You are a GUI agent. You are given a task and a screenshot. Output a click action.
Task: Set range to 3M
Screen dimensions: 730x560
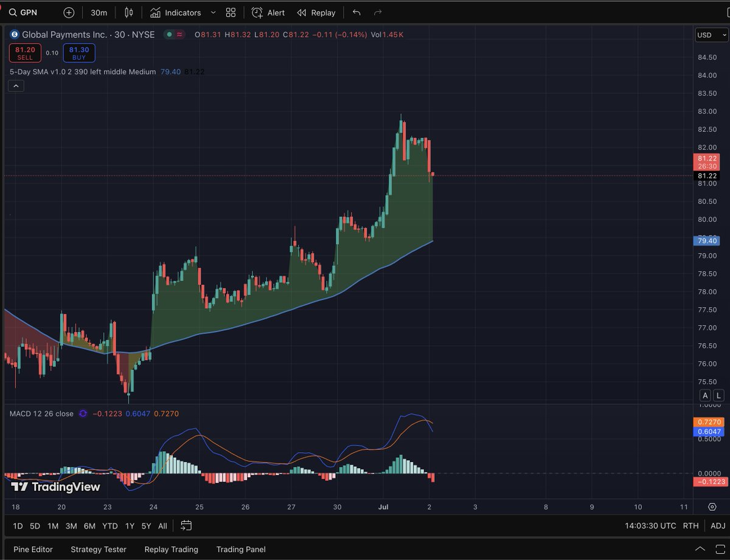tap(71, 526)
